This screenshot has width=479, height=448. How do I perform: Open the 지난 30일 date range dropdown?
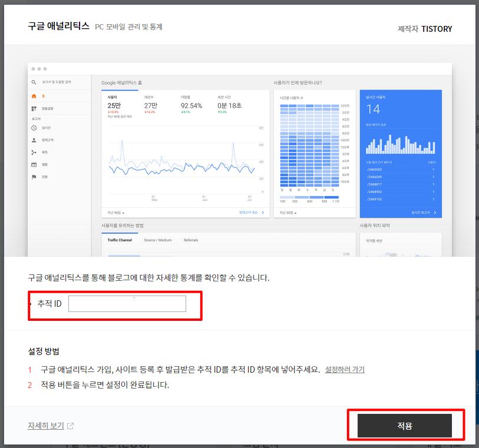point(288,213)
